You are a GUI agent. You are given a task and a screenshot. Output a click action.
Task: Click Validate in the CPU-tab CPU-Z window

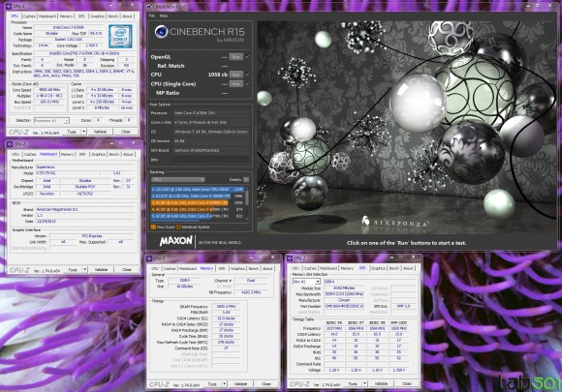tap(101, 132)
